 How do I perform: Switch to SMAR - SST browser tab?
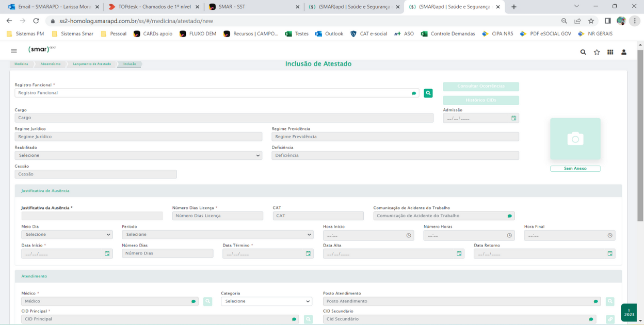[253, 7]
